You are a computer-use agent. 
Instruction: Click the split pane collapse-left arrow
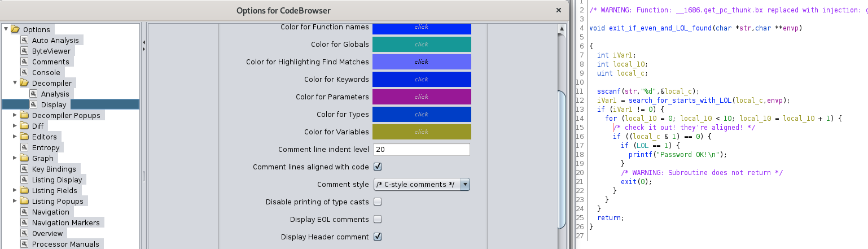point(143,42)
